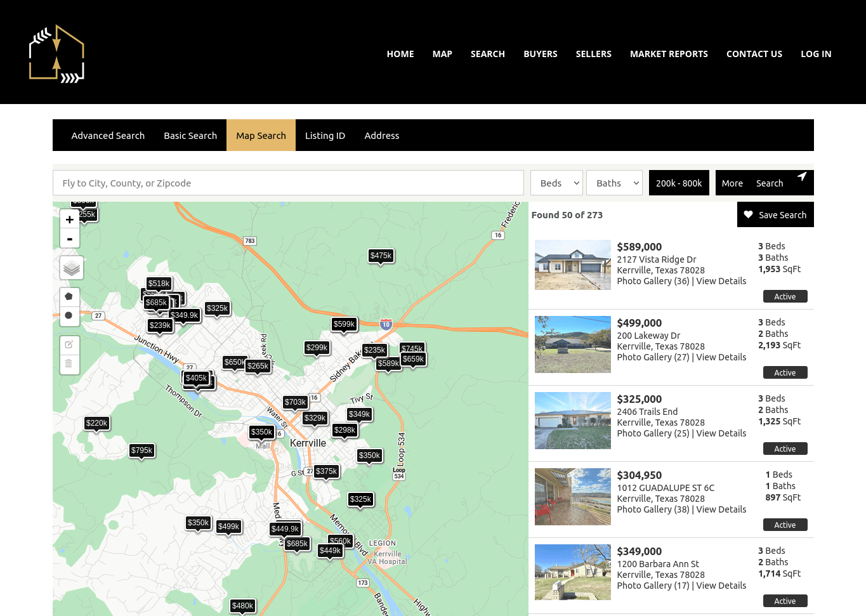Click the Fly to City, County, or Zipcode field
The image size is (866, 616).
288,183
